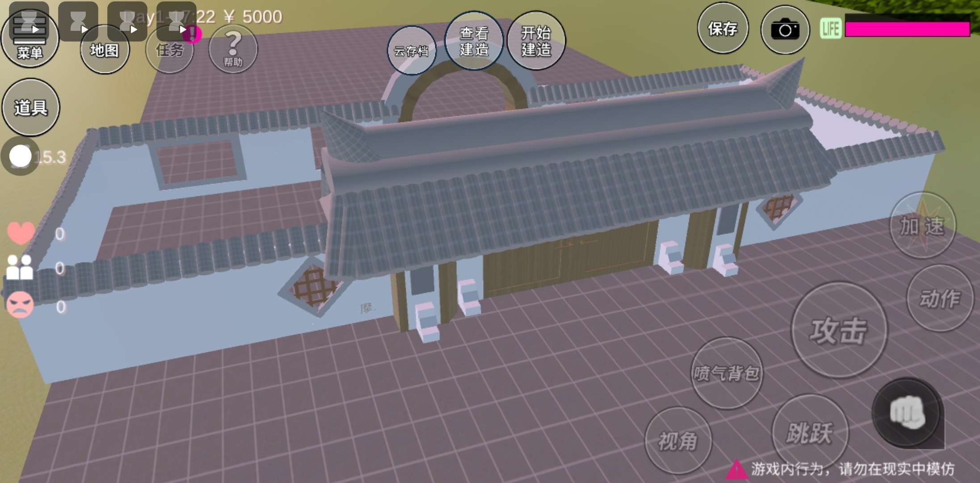Image resolution: width=980 pixels, height=483 pixels.
Task: Open the 任务 quest button
Action: coord(169,53)
